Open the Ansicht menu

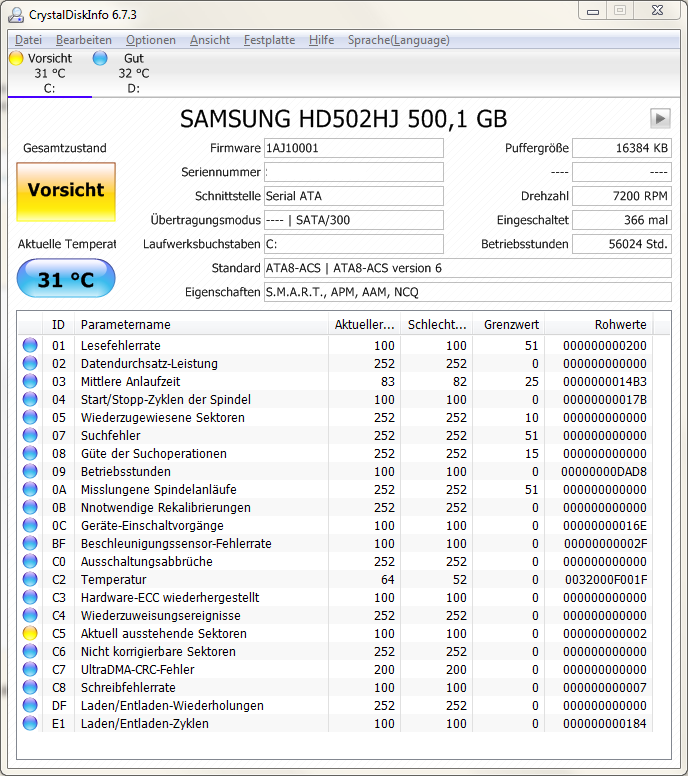[210, 40]
